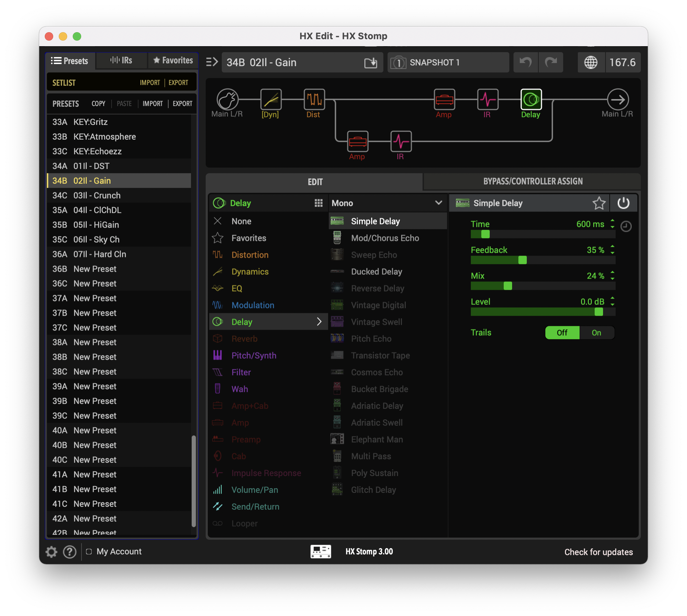The image size is (687, 616).
Task: Click the Dyn compressor block icon
Action: pos(271,99)
